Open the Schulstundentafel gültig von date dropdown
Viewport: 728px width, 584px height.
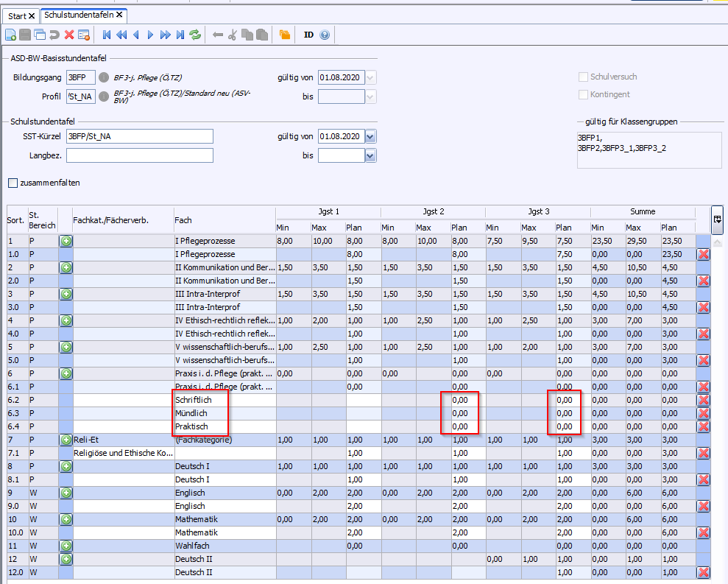coord(370,136)
